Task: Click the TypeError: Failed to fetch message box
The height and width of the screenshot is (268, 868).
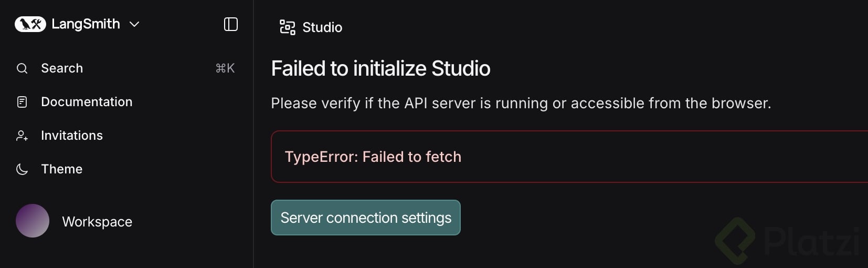Action: [567, 157]
